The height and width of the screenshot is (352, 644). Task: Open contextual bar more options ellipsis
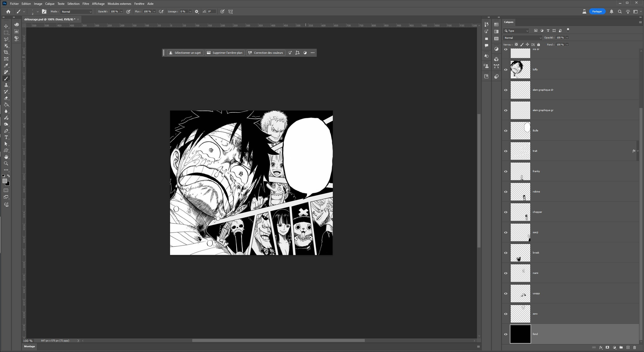click(312, 53)
